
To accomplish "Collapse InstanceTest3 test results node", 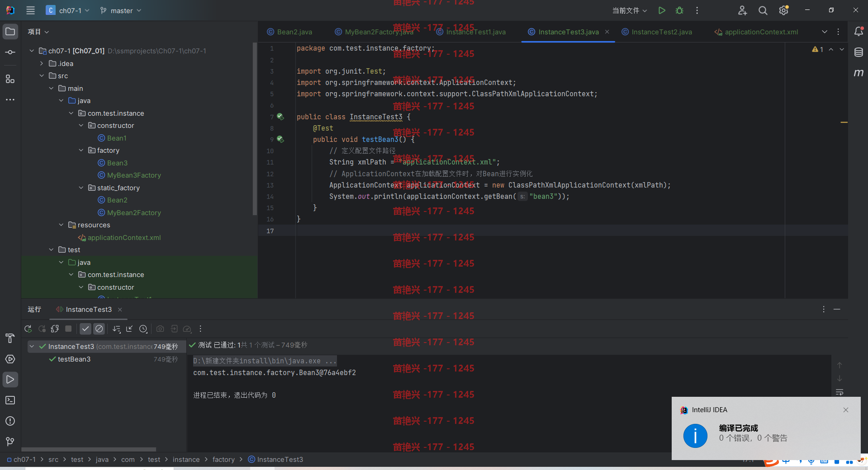I will pos(32,347).
